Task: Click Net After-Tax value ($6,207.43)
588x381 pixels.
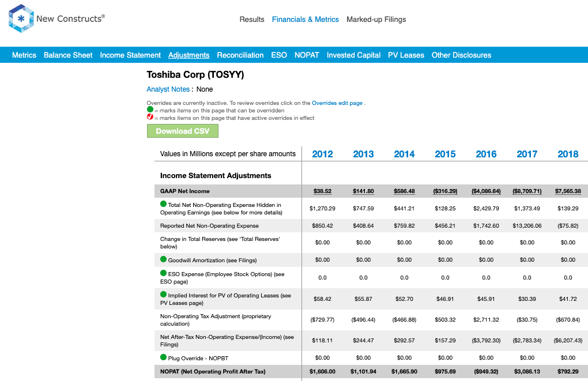Action: (x=568, y=341)
